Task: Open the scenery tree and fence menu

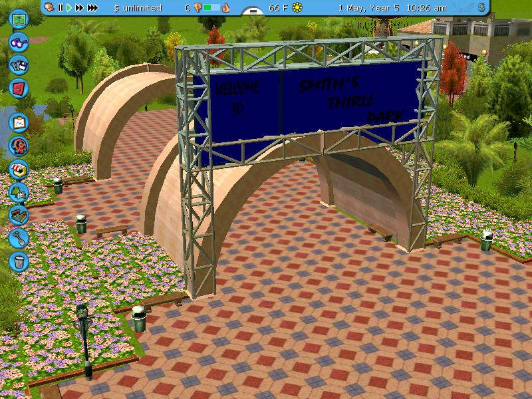Action: (19, 192)
